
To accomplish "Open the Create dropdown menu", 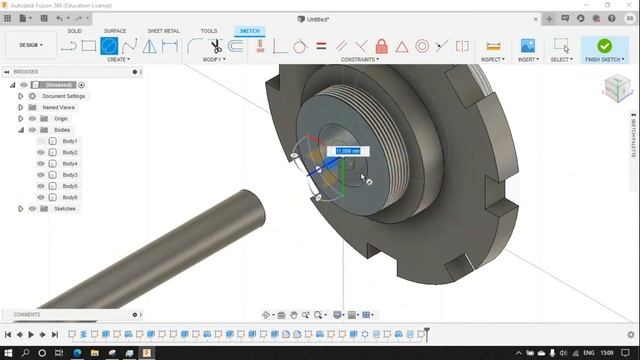I will tap(118, 60).
